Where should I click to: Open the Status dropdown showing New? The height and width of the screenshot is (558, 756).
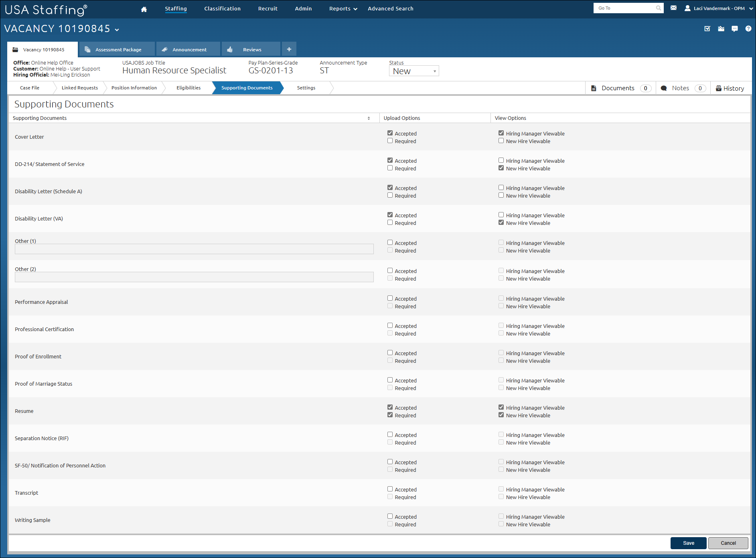click(x=413, y=71)
